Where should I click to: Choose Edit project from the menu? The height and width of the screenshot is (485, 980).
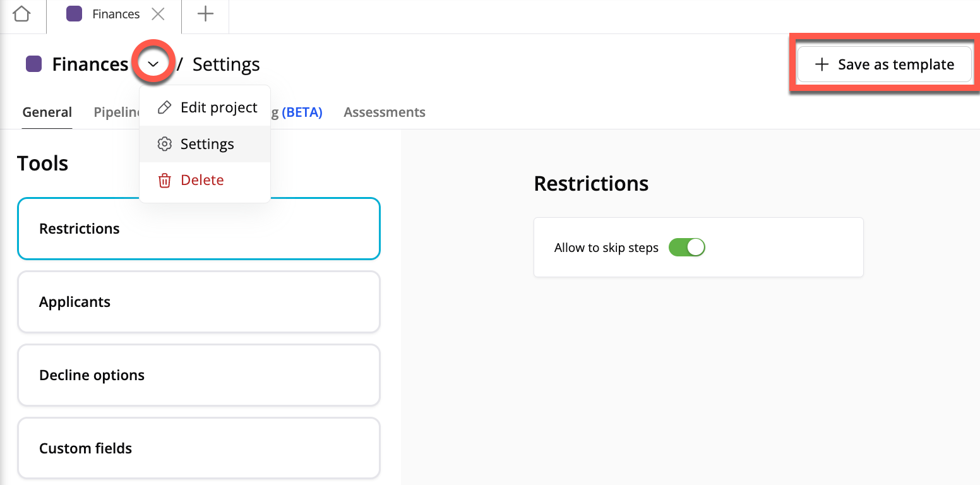point(218,107)
